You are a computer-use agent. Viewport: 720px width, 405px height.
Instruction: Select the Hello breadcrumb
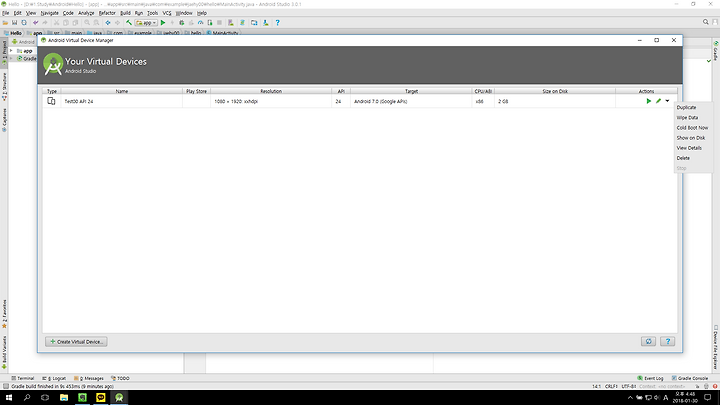[13, 33]
